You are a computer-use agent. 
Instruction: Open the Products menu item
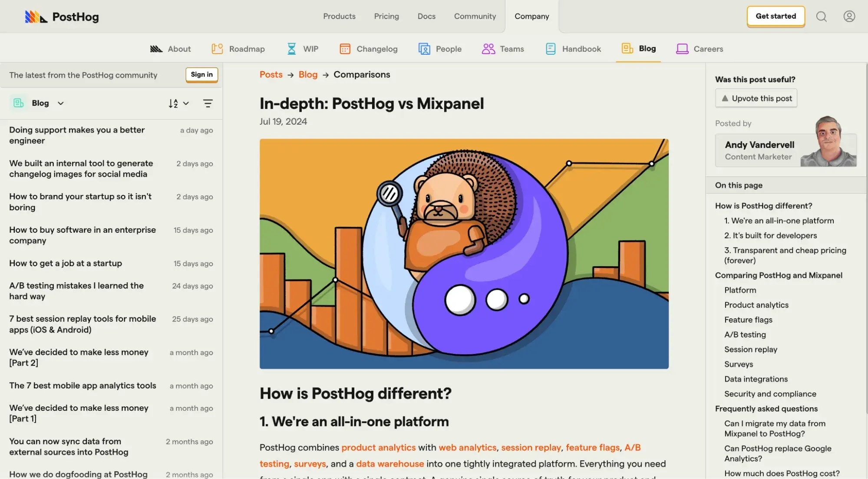[340, 16]
